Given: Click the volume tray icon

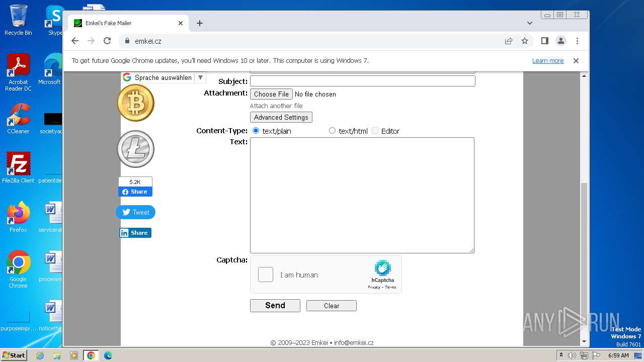Looking at the screenshot, I should [x=572, y=355].
